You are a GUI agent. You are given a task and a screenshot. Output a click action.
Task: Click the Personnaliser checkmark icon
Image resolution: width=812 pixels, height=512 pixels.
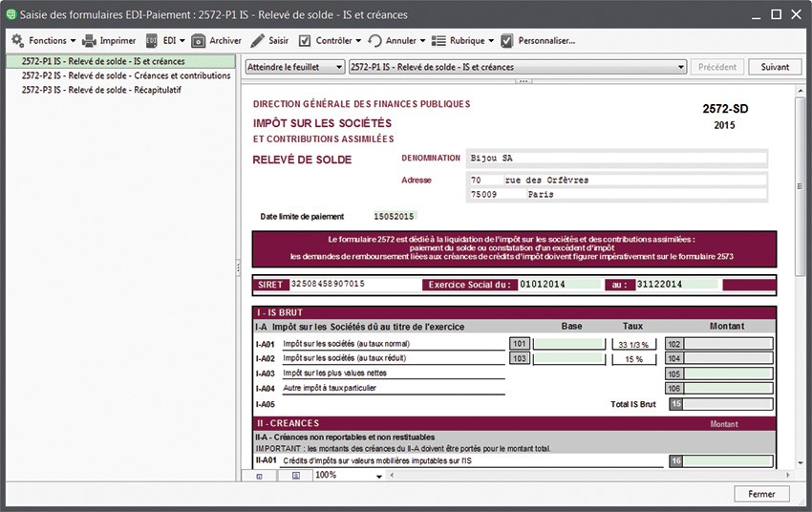[506, 41]
